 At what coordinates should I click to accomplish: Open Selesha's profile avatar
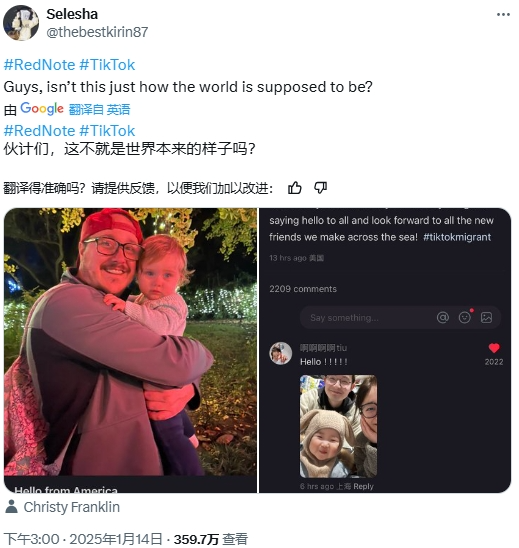pos(21,23)
